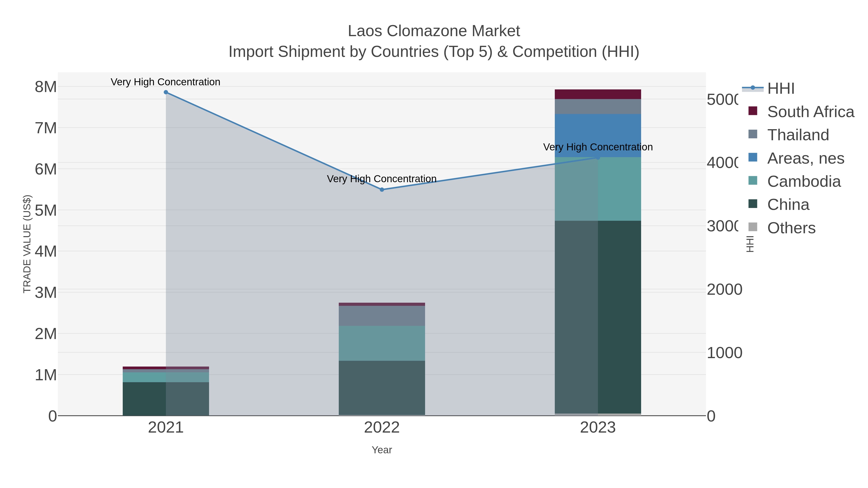Click the China segment of the 2021 bar
The width and height of the screenshot is (868, 488).
(x=166, y=399)
